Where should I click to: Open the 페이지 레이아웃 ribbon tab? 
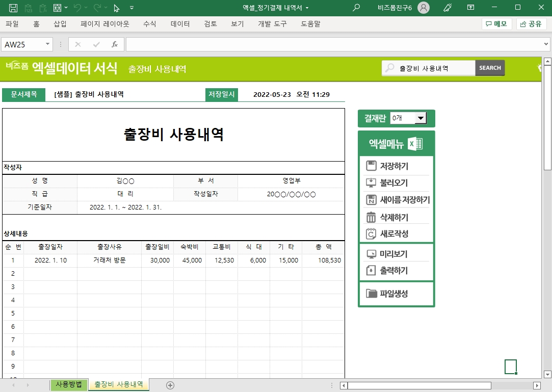105,24
